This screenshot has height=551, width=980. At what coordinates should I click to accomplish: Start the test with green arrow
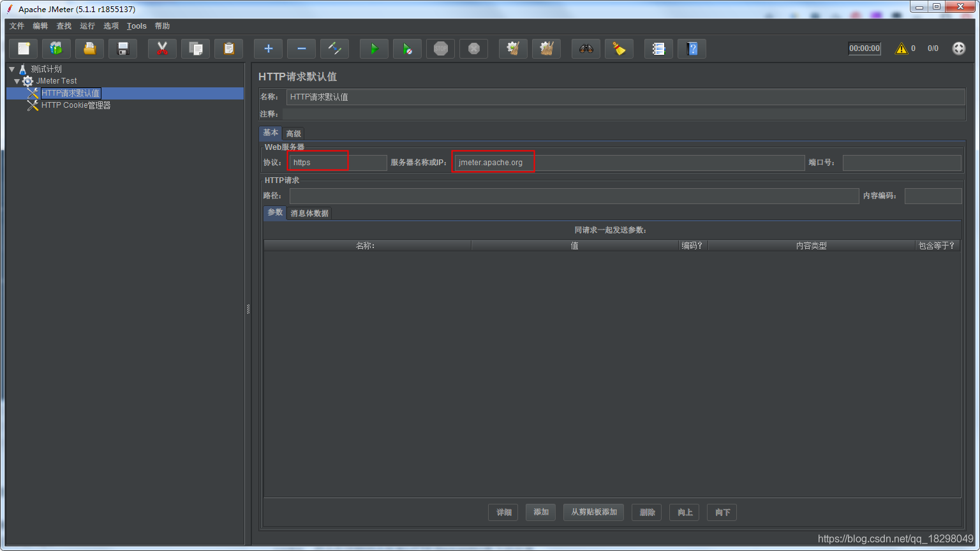(374, 48)
